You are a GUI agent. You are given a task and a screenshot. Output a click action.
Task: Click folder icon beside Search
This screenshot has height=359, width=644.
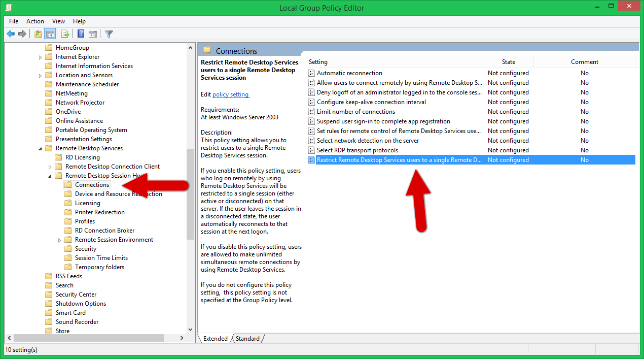(49, 285)
